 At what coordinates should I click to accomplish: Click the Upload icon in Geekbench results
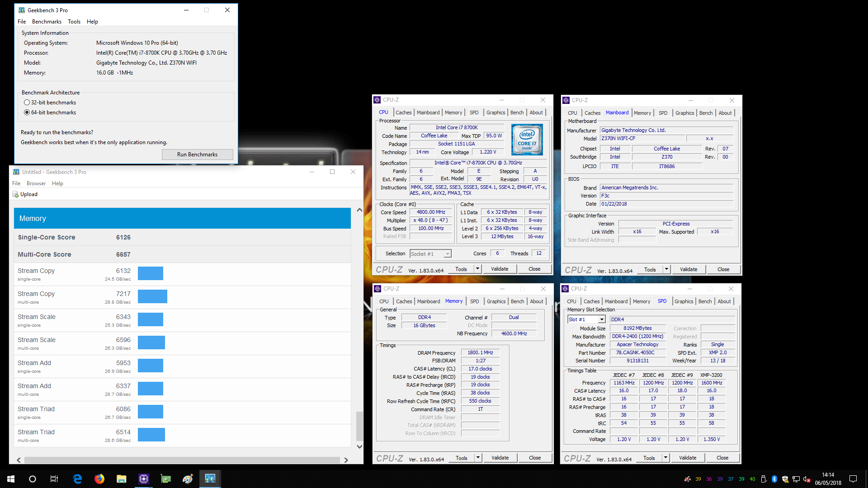coord(15,194)
